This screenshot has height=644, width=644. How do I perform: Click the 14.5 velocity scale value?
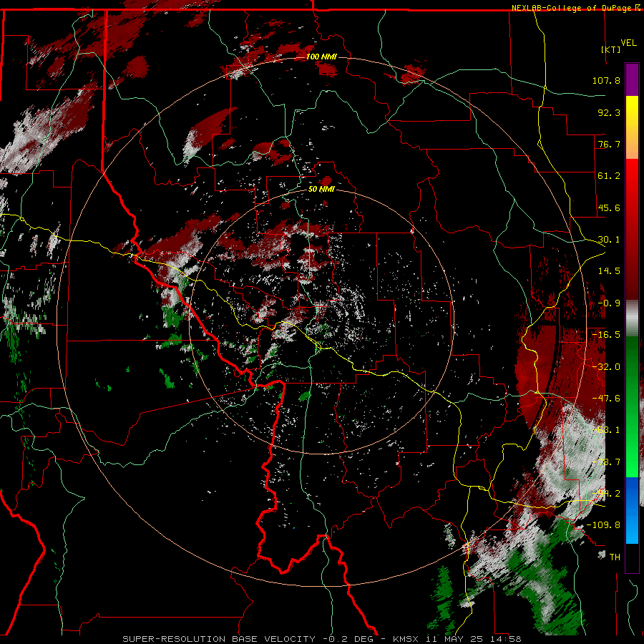(x=609, y=271)
